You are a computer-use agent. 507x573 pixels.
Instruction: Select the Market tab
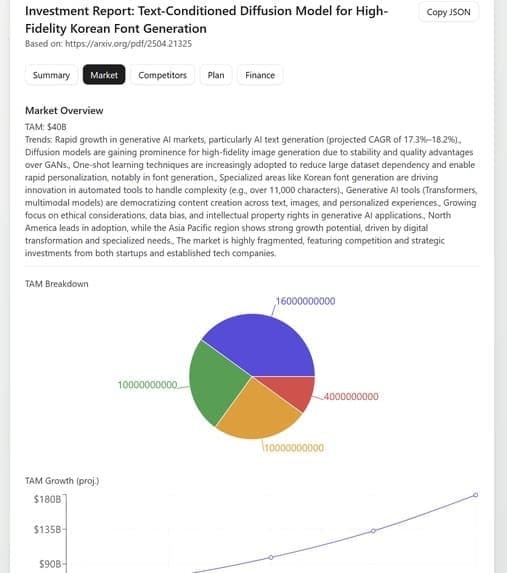[104, 75]
